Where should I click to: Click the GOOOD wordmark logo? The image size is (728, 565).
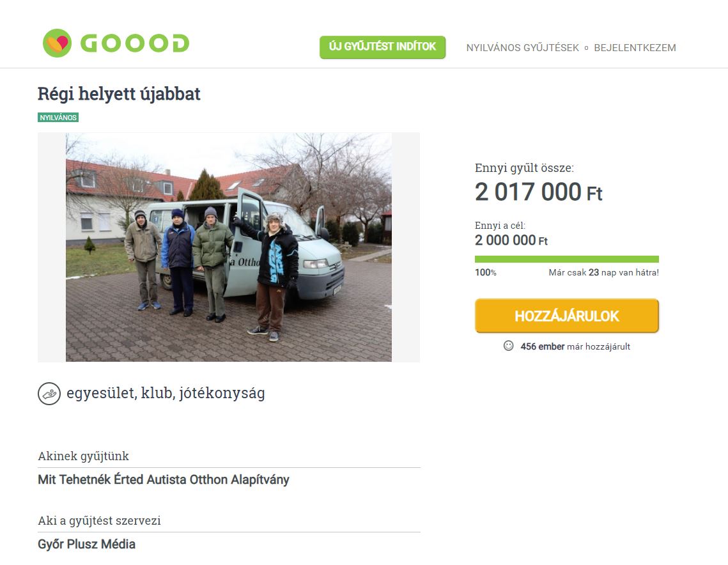point(135,43)
